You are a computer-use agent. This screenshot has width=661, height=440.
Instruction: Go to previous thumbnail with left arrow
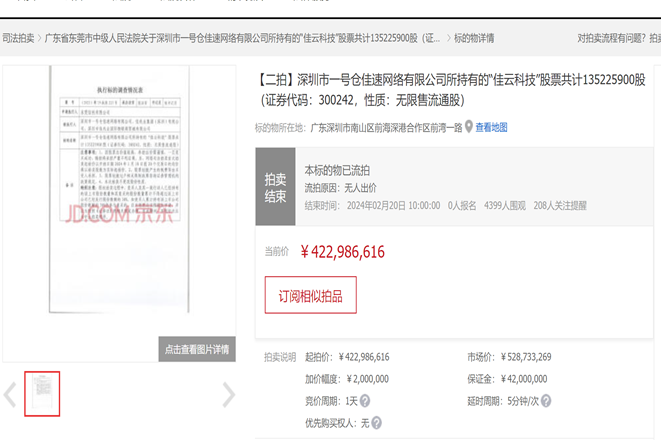click(x=10, y=394)
